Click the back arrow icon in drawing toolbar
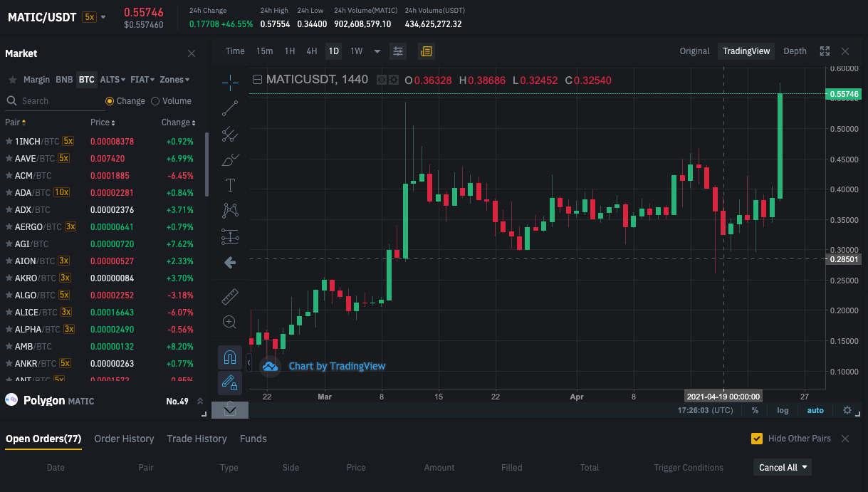This screenshot has width=868, height=492. click(230, 263)
